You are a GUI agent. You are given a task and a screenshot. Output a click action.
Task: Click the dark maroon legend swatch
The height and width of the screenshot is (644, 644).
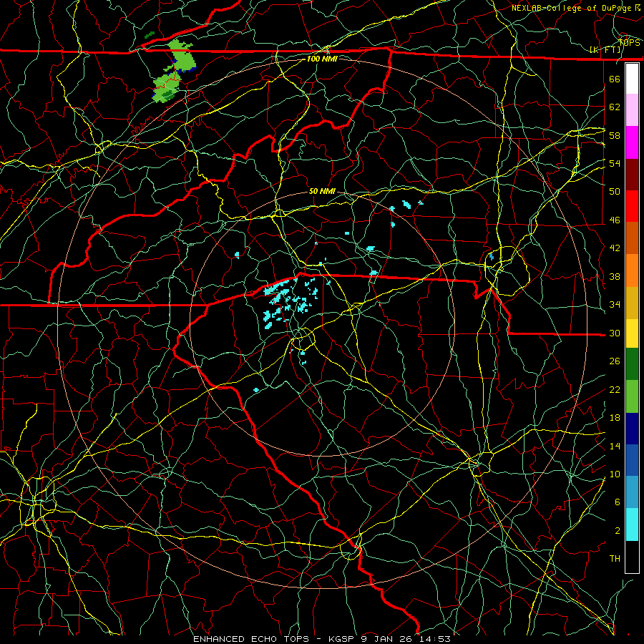[x=632, y=175]
